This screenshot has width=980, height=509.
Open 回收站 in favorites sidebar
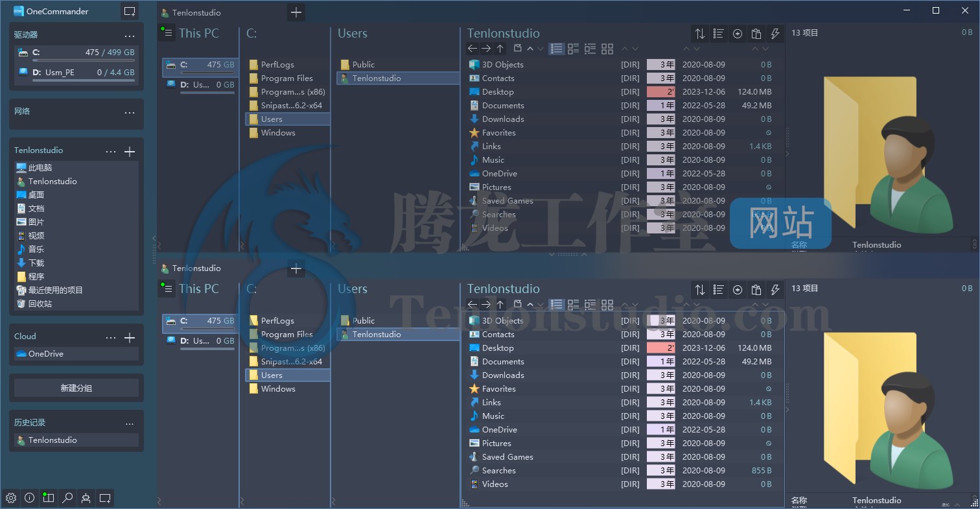[x=76, y=303]
